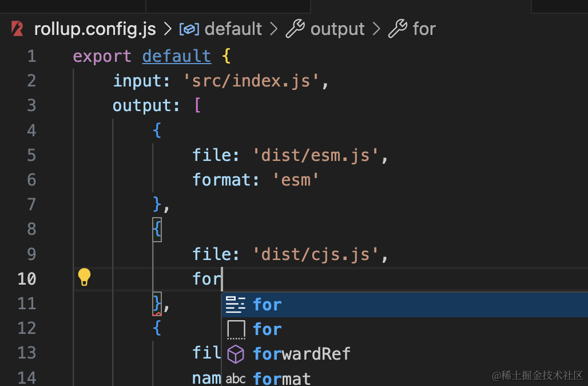Click the snippet icon beside the highlighted 'for' suggestion

(x=235, y=305)
